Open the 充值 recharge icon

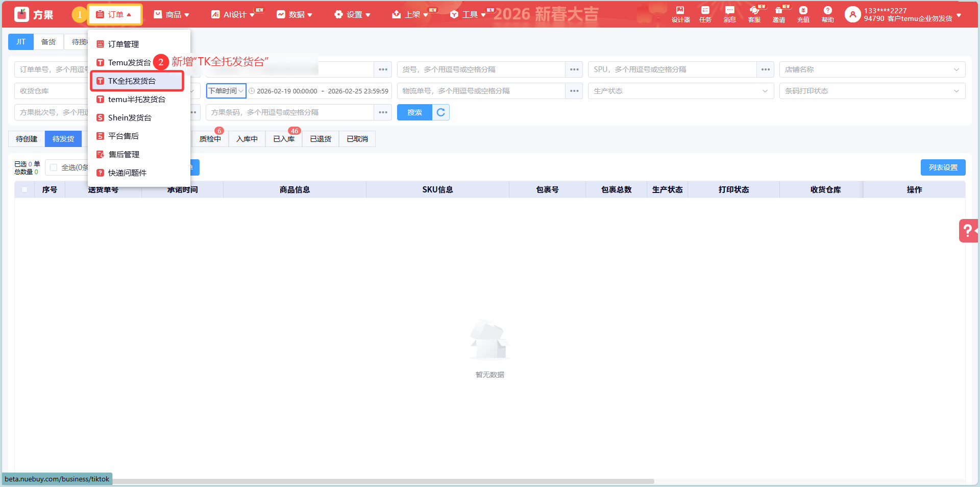803,14
